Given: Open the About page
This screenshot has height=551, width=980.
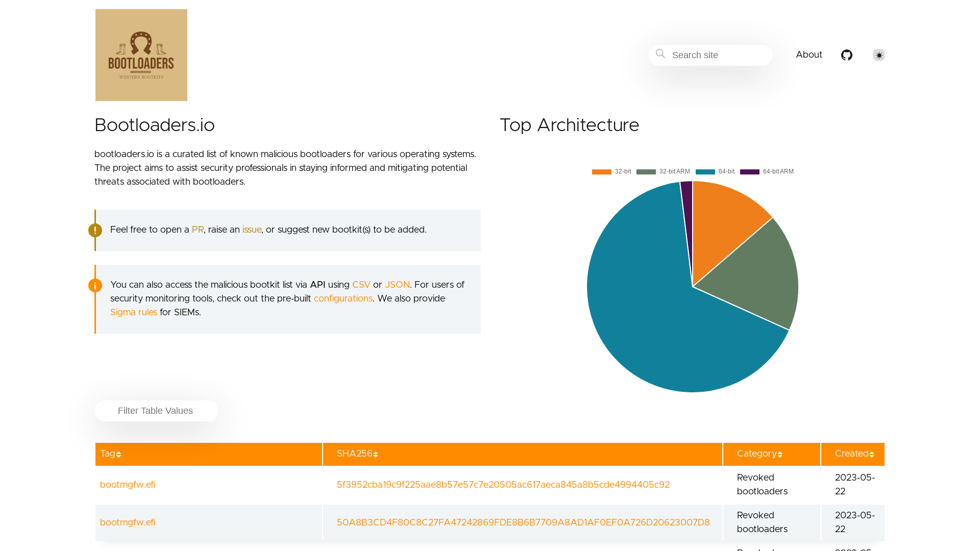Looking at the screenshot, I should [809, 55].
